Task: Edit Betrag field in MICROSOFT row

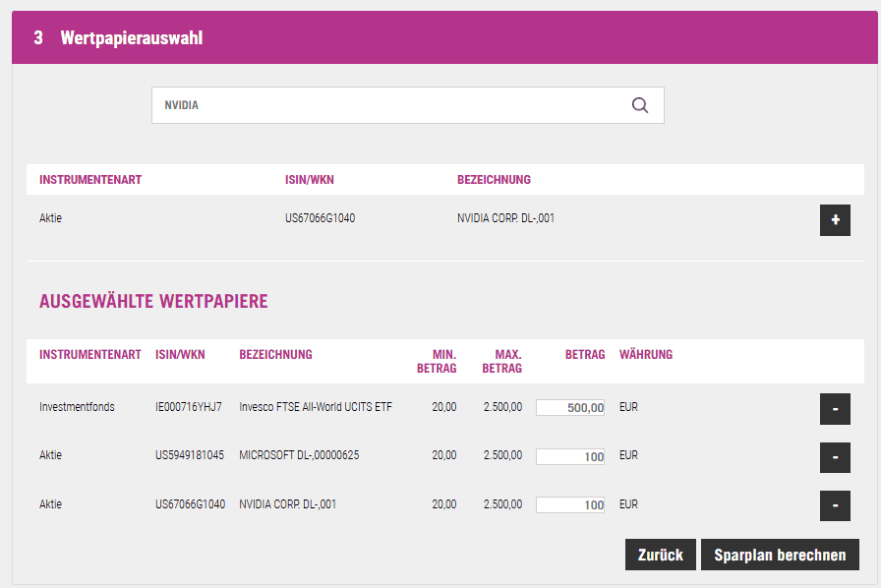Action: coord(569,456)
